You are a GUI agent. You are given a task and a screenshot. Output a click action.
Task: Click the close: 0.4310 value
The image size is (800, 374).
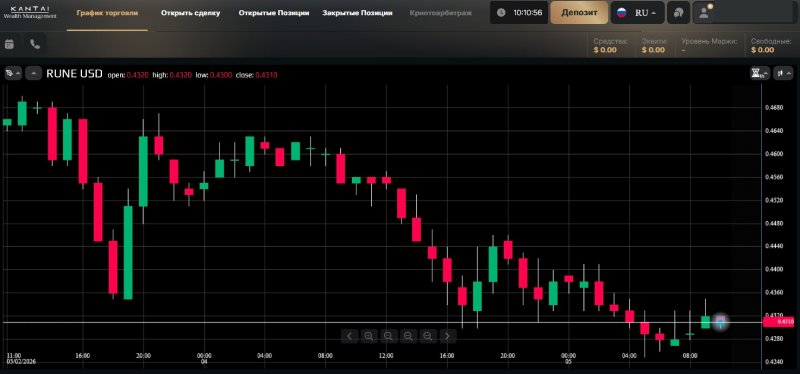257,75
